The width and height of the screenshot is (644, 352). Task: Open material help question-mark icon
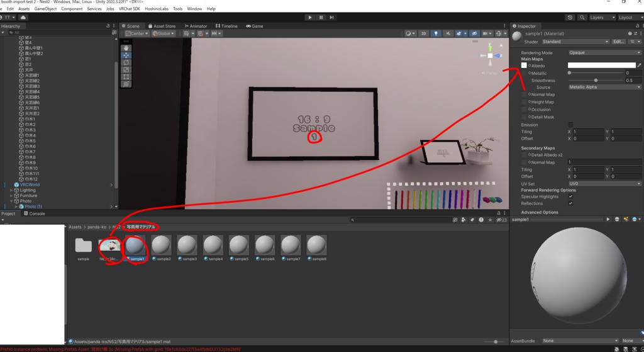pyautogui.click(x=630, y=33)
